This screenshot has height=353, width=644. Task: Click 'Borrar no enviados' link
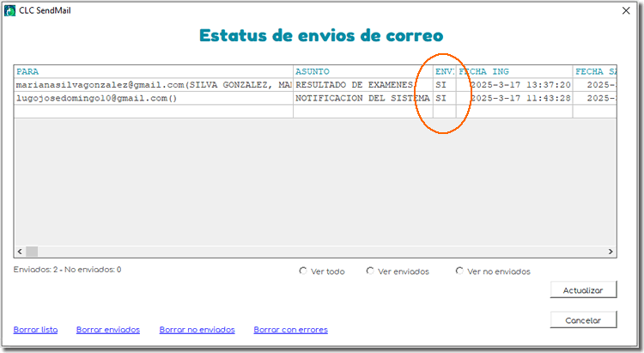(x=197, y=330)
